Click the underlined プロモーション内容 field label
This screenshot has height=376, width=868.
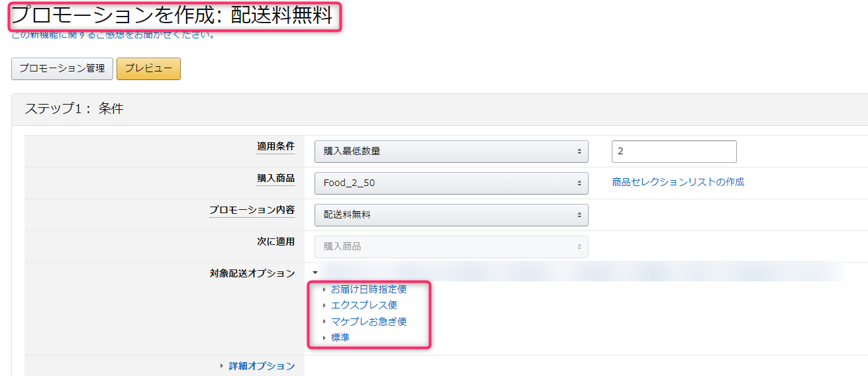click(x=252, y=210)
